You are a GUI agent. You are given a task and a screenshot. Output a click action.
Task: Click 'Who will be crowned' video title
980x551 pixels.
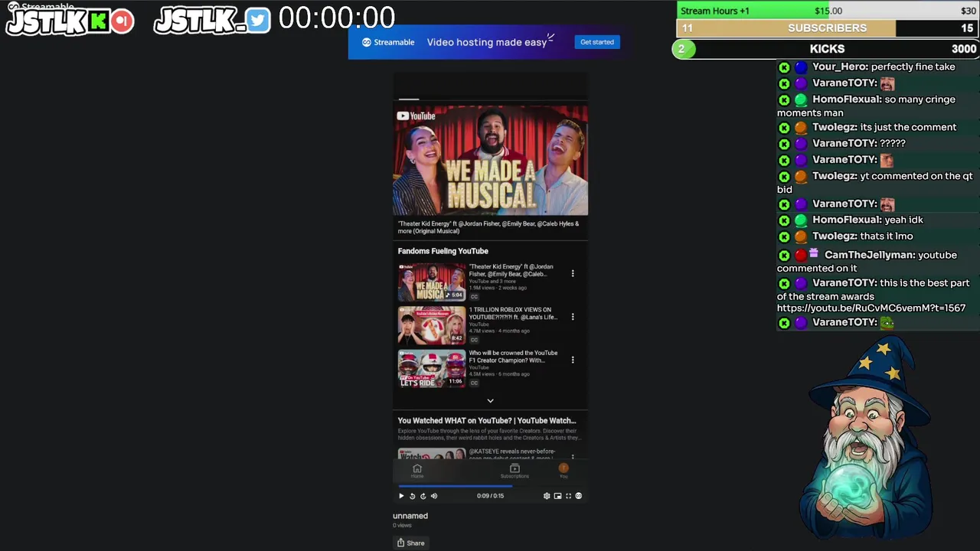coord(513,356)
